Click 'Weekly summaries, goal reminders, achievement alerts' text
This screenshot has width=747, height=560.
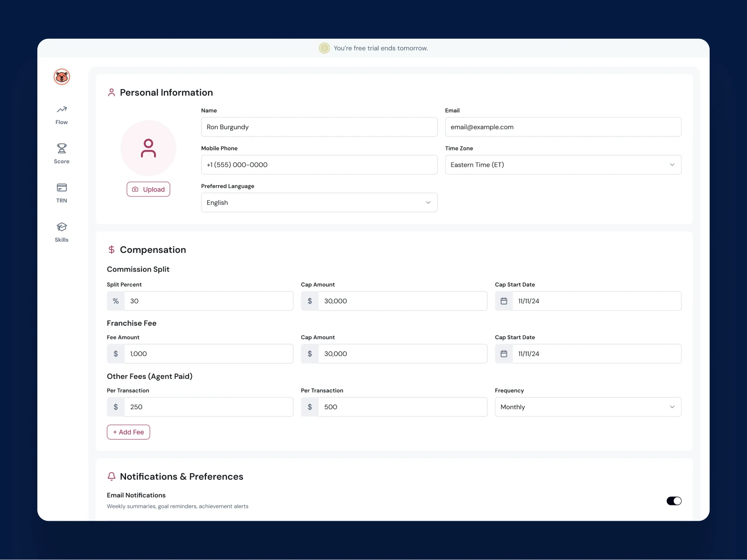(178, 506)
